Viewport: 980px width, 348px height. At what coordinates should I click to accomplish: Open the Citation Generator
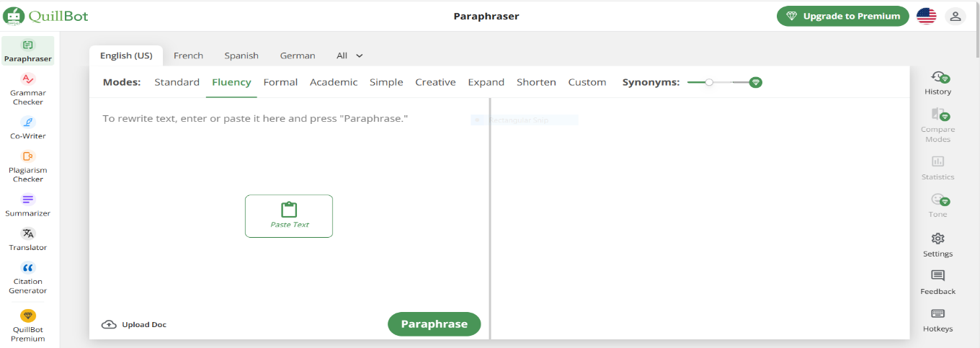coord(28,277)
